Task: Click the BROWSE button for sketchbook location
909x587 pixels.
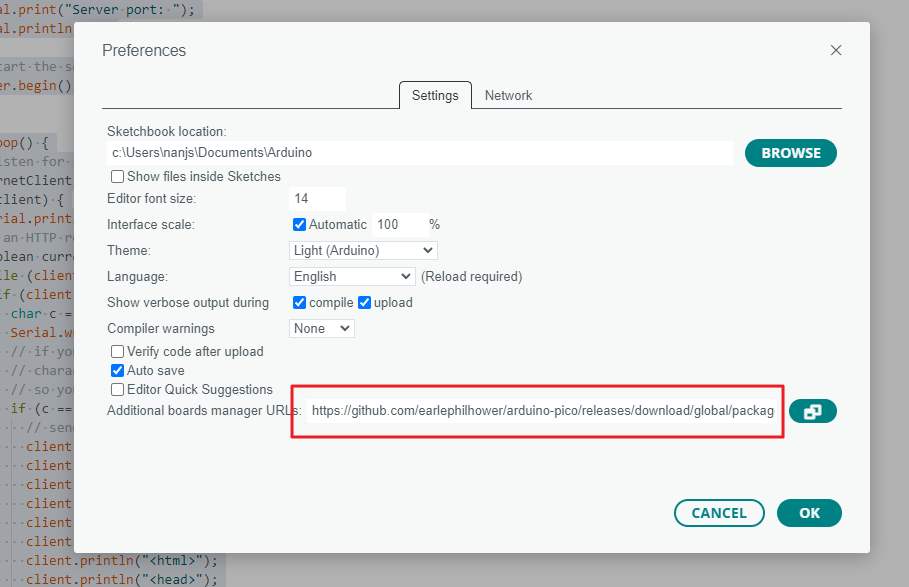Action: (790, 153)
